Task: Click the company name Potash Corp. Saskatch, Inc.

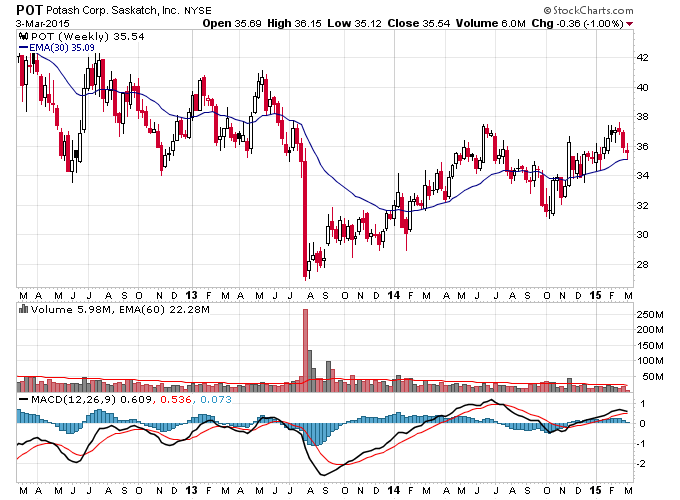Action: point(113,10)
